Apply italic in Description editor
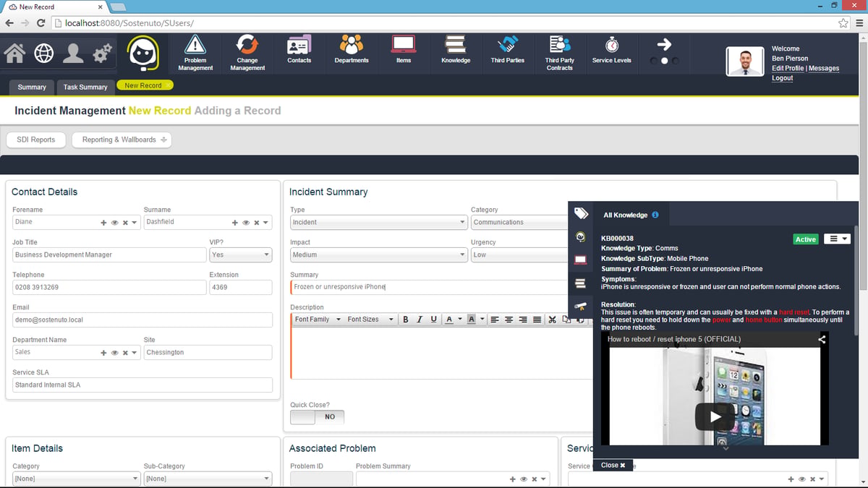The width and height of the screenshot is (868, 488). coord(420,320)
